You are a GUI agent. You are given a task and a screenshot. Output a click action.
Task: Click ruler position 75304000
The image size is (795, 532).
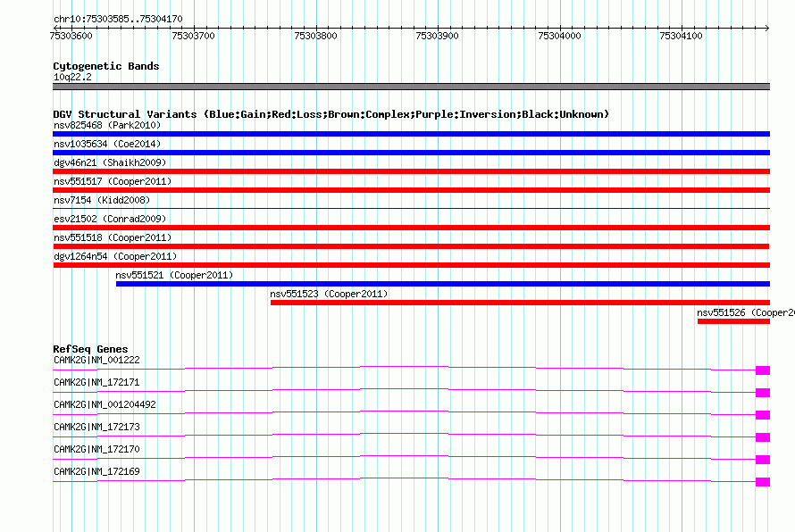click(559, 36)
